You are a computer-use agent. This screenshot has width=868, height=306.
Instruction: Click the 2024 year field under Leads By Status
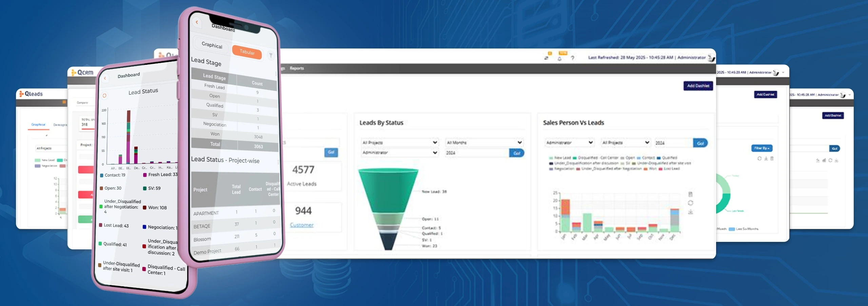tap(477, 153)
